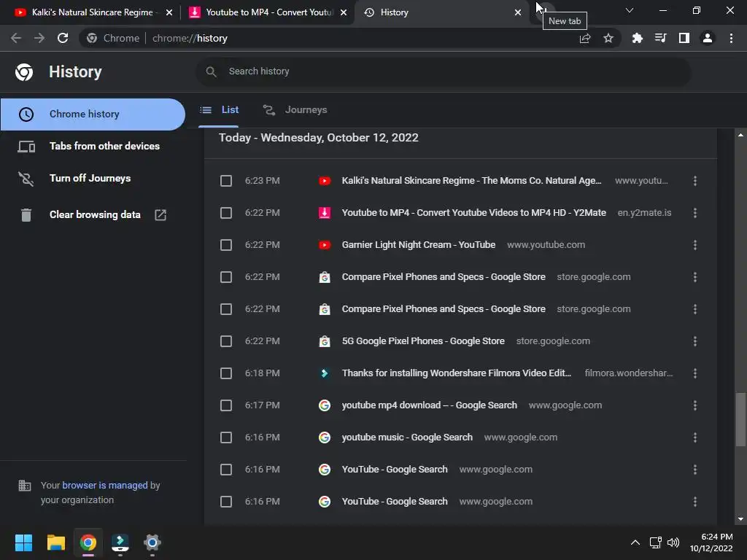
Task: Tick checkbox for youtube music Google Search
Action: click(226, 437)
